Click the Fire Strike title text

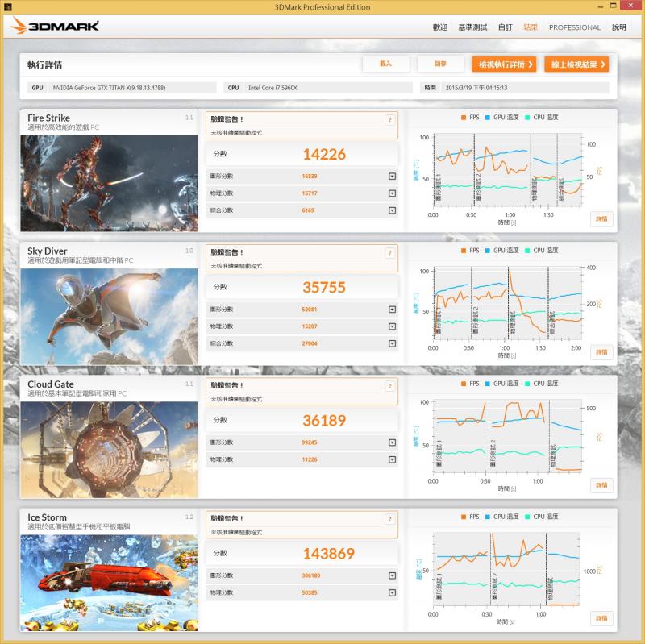tap(48, 118)
